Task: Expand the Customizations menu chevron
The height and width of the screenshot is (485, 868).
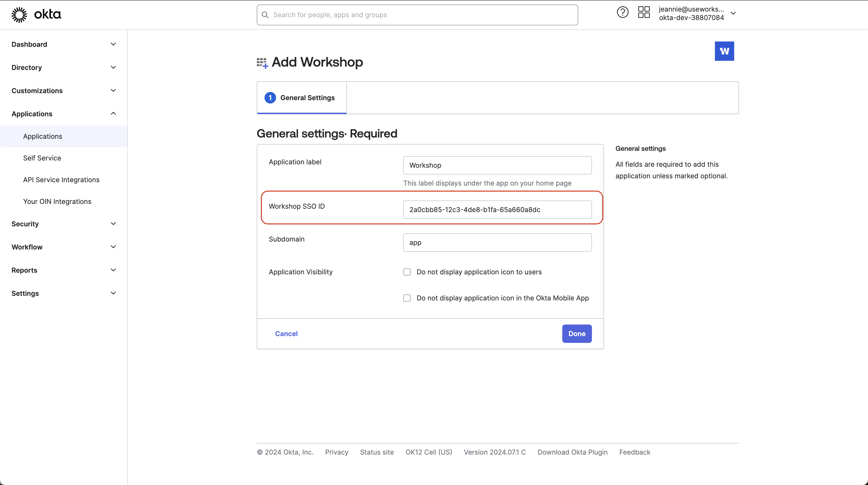Action: pos(113,90)
